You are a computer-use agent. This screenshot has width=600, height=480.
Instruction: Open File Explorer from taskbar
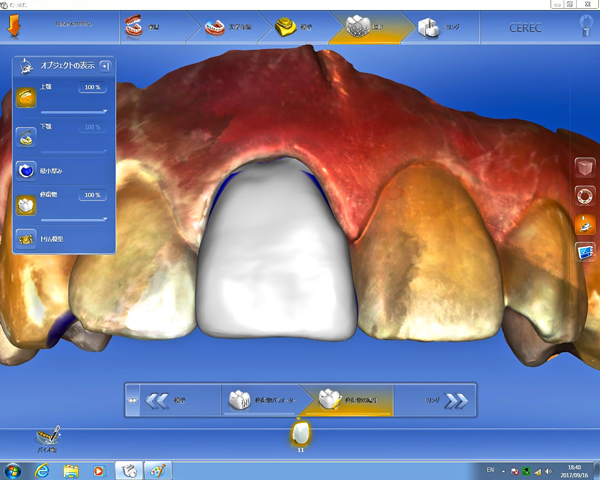tap(70, 471)
